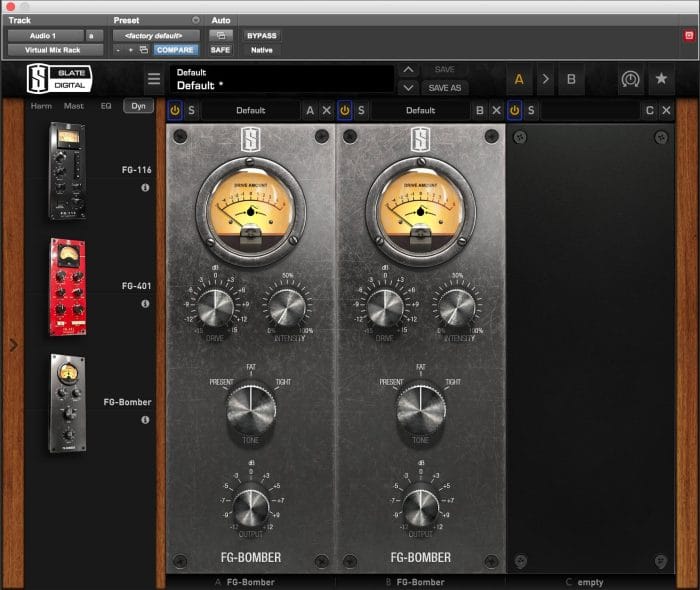Switch to the Harm module tab
Image resolution: width=700 pixels, height=590 pixels.
click(41, 106)
